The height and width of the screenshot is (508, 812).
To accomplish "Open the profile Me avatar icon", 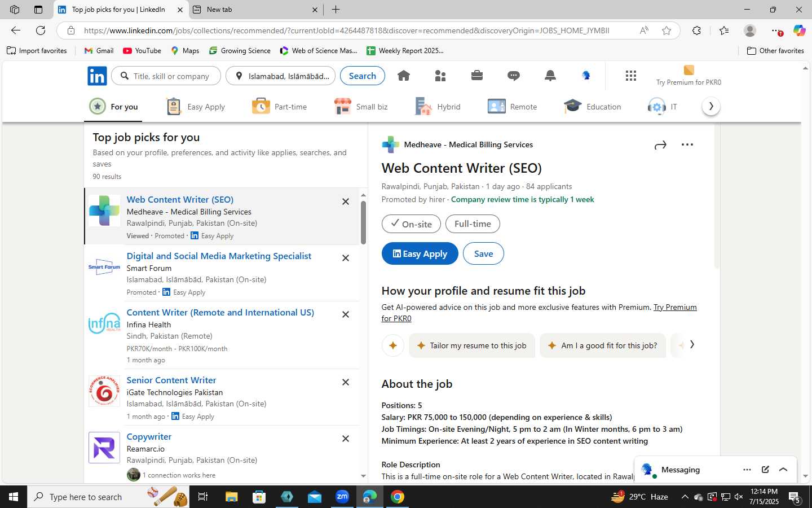I will 586,76.
